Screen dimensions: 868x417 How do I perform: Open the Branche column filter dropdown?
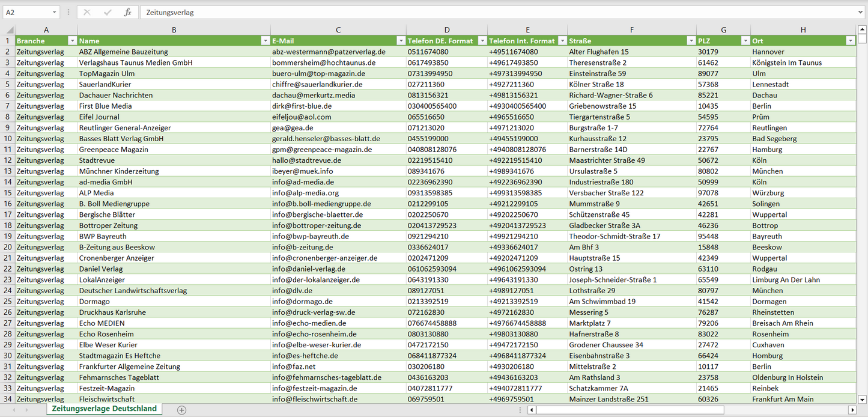click(72, 41)
